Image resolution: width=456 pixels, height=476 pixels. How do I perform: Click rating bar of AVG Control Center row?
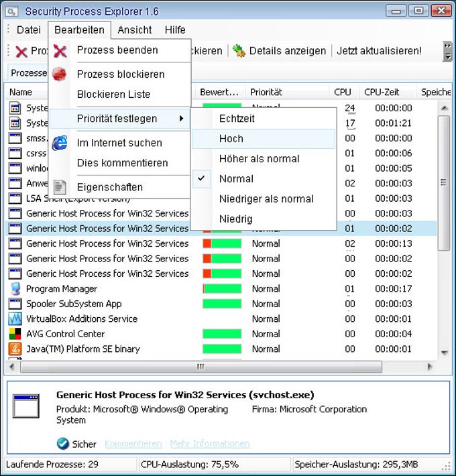[222, 334]
